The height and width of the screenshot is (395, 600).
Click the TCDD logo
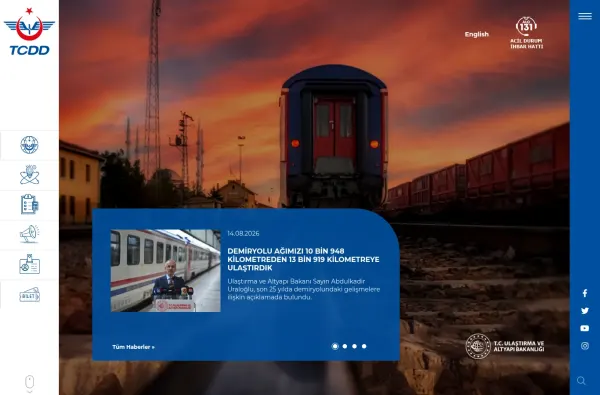[x=29, y=32]
